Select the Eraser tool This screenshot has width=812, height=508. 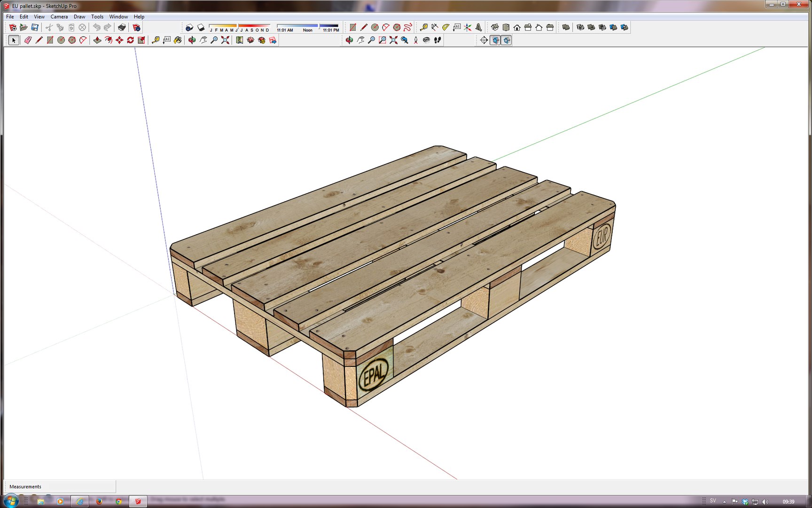(28, 40)
